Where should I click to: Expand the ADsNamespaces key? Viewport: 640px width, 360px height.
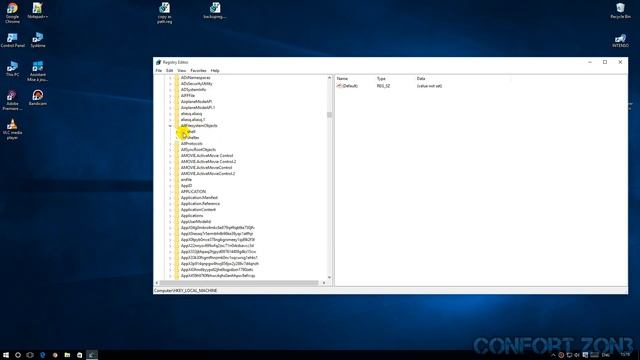[170, 78]
